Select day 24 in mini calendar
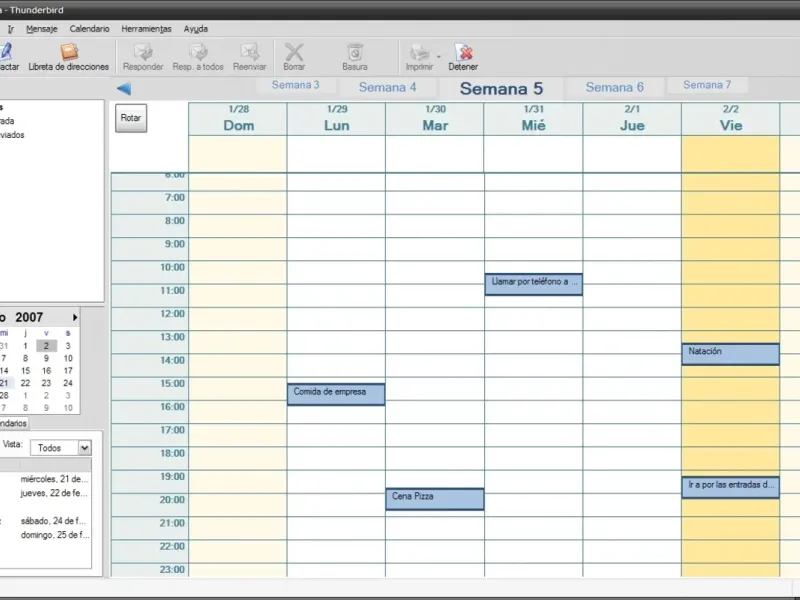The width and height of the screenshot is (800, 600). point(68,383)
